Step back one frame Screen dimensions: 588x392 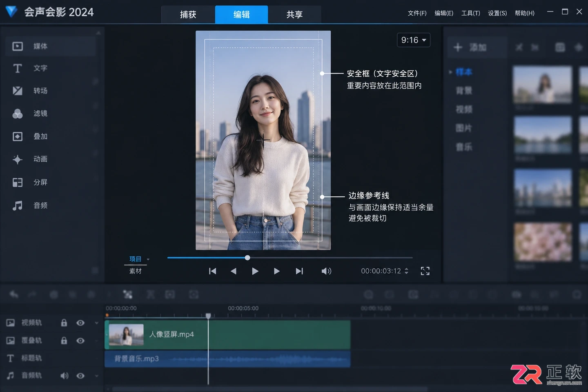pyautogui.click(x=234, y=271)
